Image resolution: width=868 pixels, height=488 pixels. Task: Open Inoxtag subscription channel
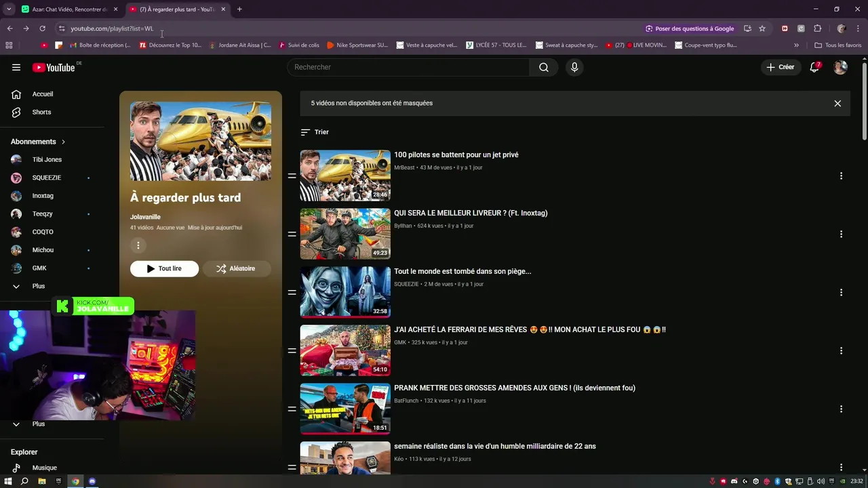43,196
